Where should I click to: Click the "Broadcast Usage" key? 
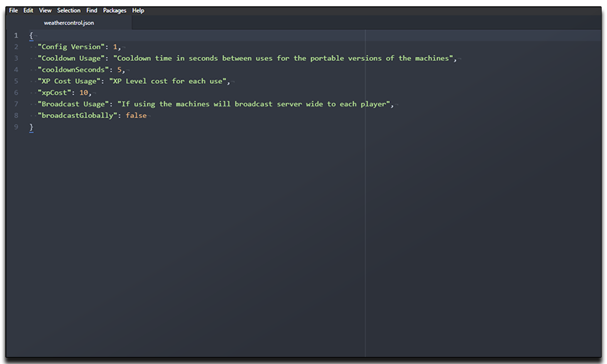[73, 104]
